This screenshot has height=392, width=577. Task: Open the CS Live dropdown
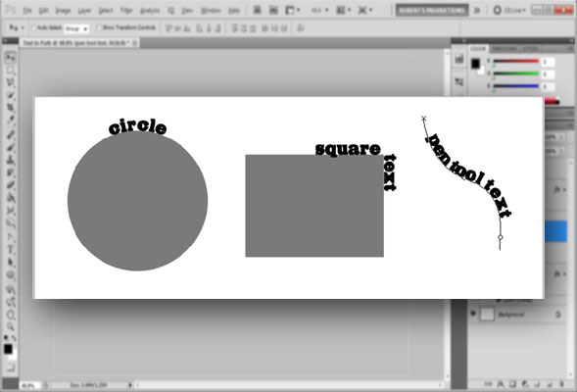point(510,11)
